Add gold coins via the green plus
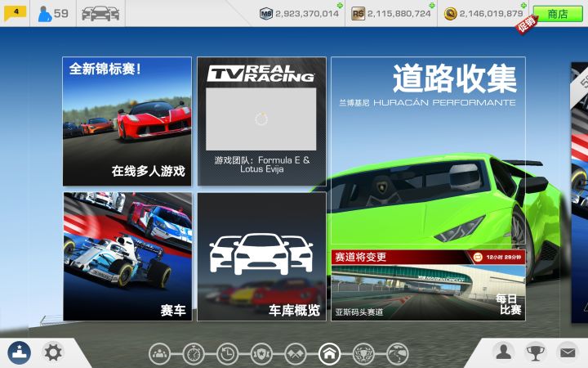588x368 pixels. 523,5
